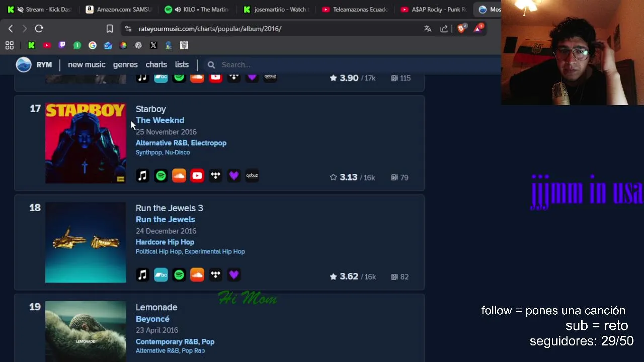Open Bandcamp link for Run the Jewels 3
Screen dimensions: 644x362
[x=161, y=275]
